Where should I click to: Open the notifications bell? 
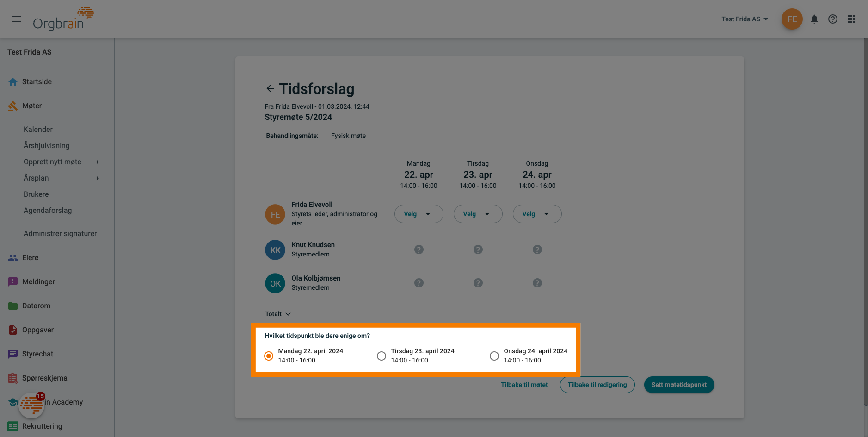coord(814,19)
